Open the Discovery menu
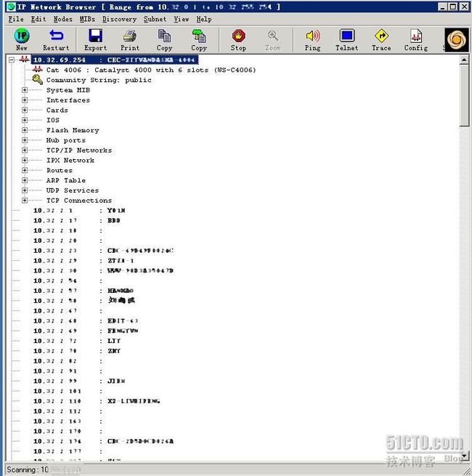472x476 pixels. click(120, 19)
